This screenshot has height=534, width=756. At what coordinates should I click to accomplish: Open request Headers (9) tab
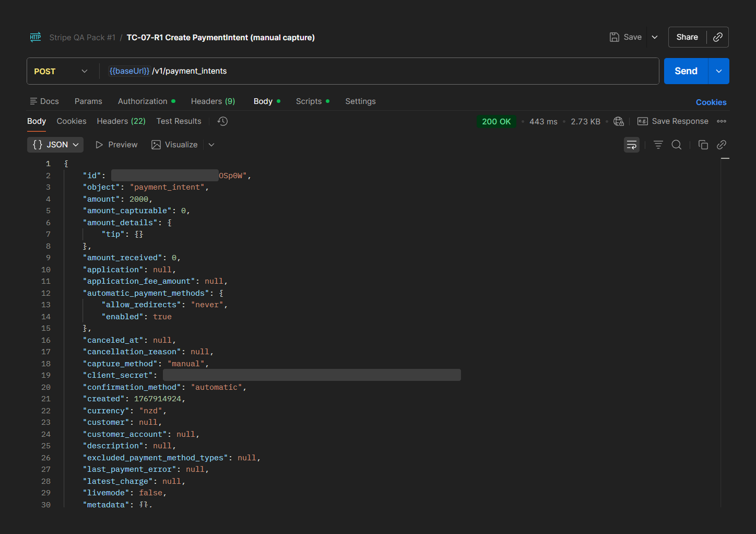(x=213, y=101)
